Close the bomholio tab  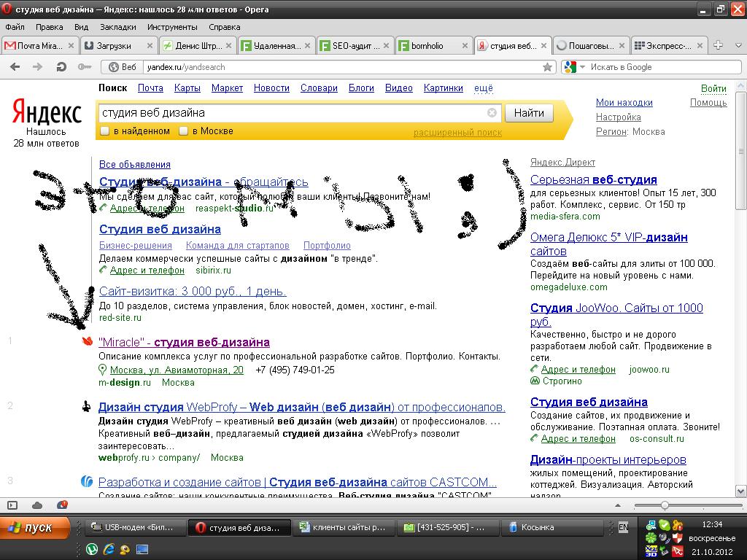(465, 46)
